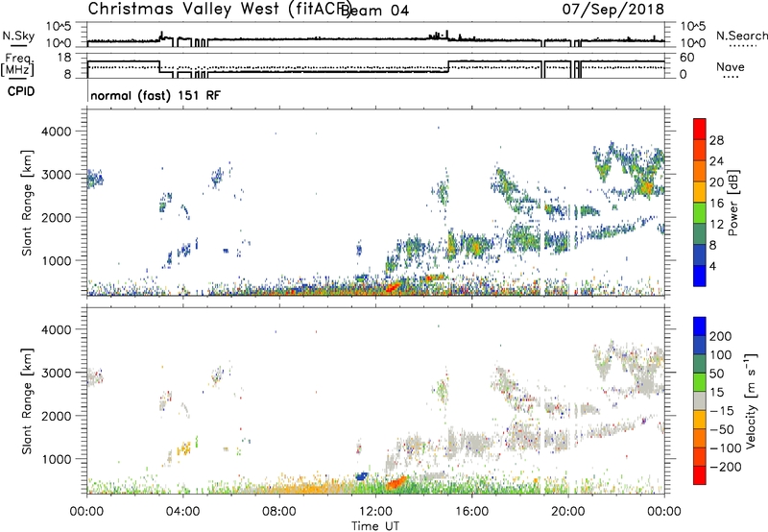Click the right-side "10^0" noise axis label

[692, 43]
